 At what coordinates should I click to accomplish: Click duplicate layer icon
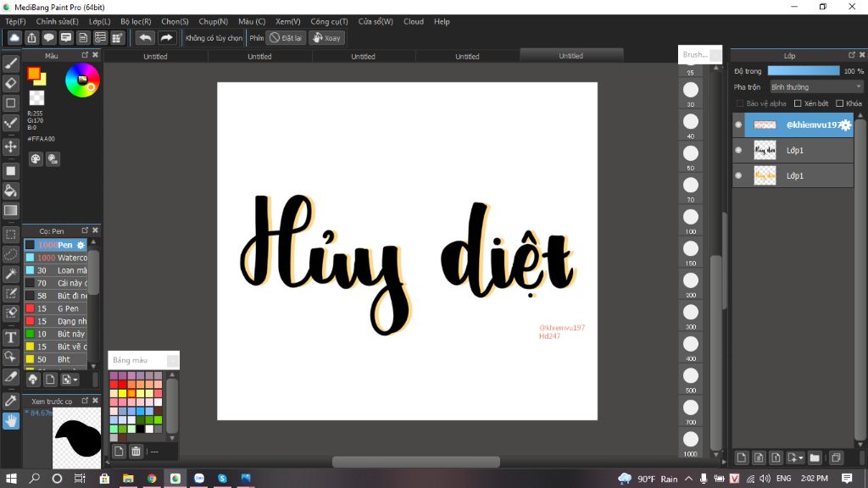tap(836, 457)
